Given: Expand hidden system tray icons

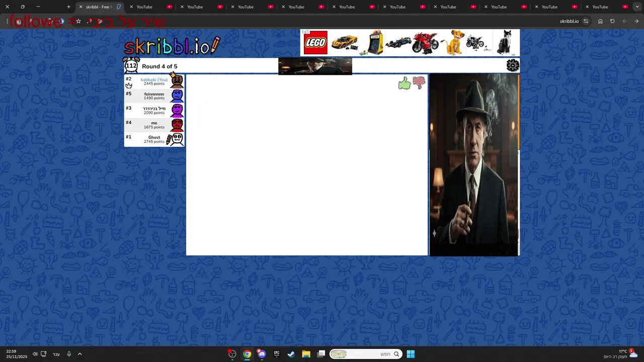Looking at the screenshot, I should click(x=79, y=354).
